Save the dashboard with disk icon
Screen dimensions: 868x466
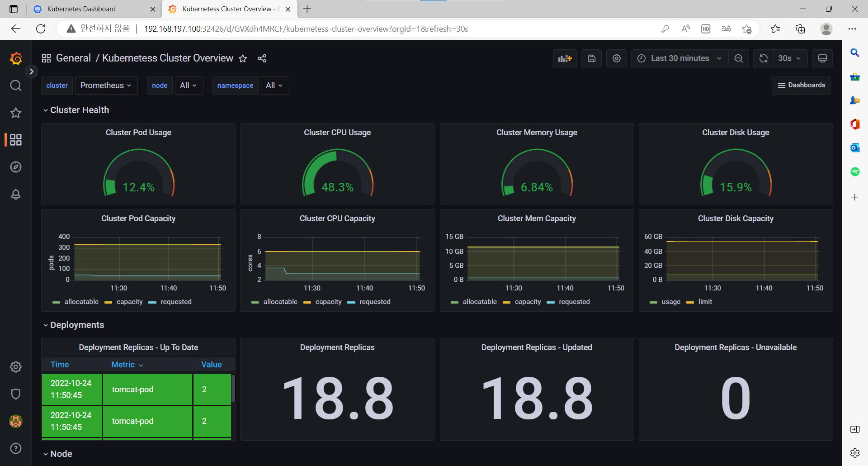592,58
